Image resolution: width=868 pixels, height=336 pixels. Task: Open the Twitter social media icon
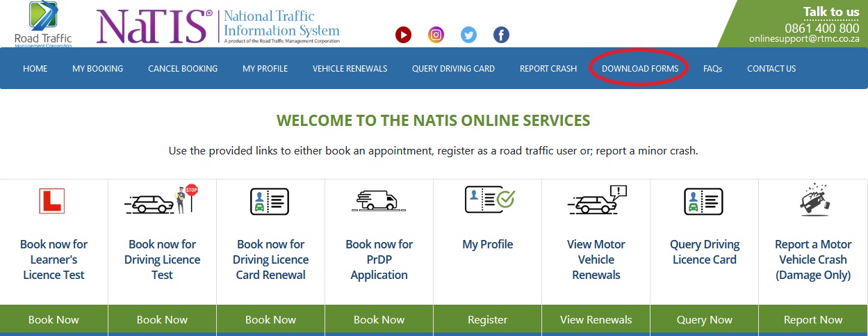coord(468,35)
